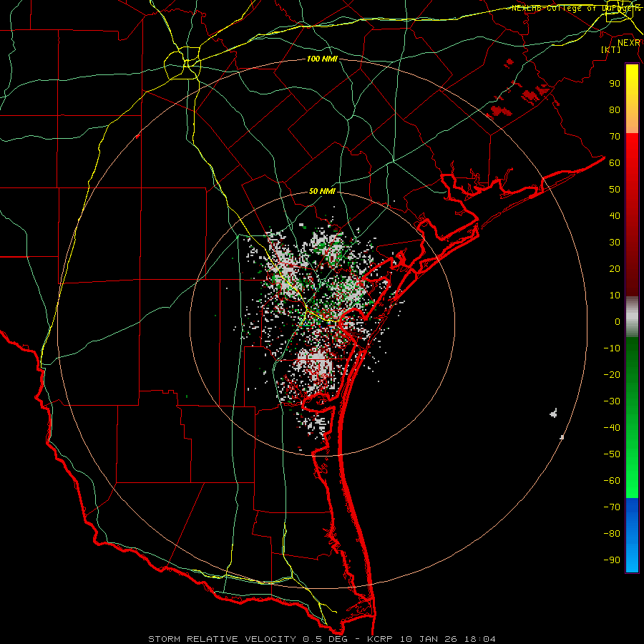Click the 70 value on the velocity scale
644x644 pixels.
pos(615,137)
